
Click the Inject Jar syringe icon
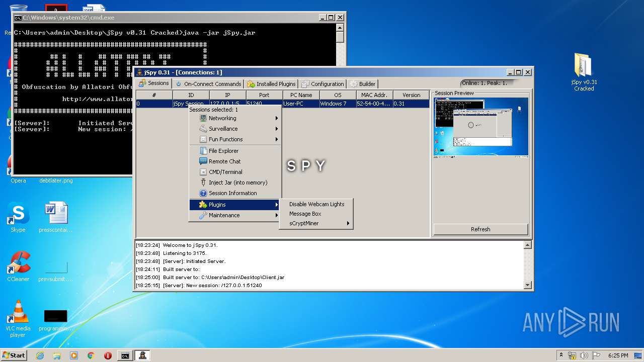pyautogui.click(x=203, y=183)
